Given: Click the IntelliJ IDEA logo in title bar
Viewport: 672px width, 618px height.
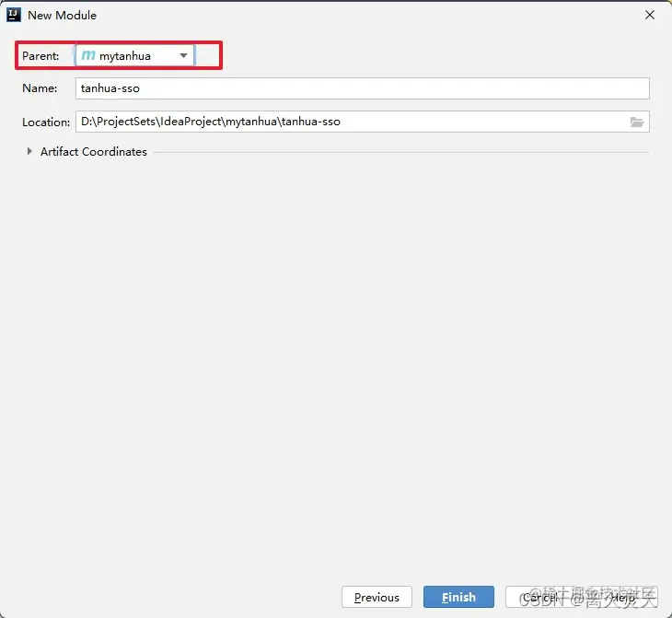Looking at the screenshot, I should click(14, 15).
